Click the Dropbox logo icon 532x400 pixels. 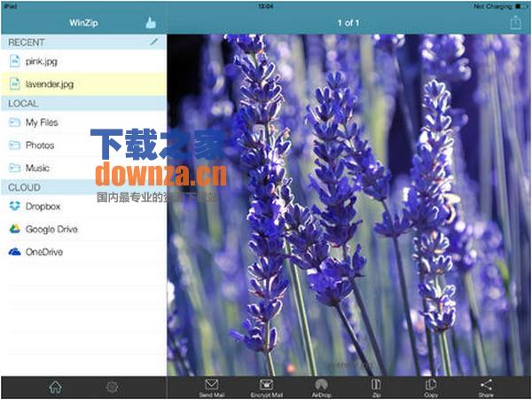click(x=14, y=206)
